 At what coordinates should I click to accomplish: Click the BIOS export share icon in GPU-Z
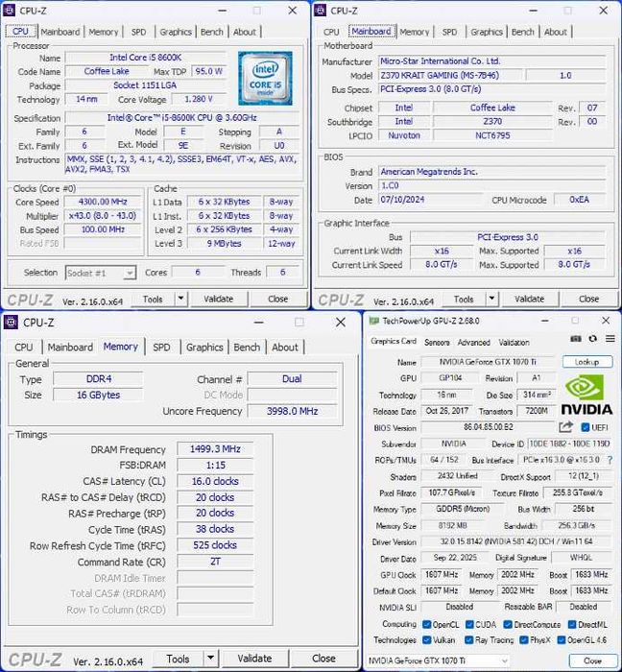coord(566,427)
